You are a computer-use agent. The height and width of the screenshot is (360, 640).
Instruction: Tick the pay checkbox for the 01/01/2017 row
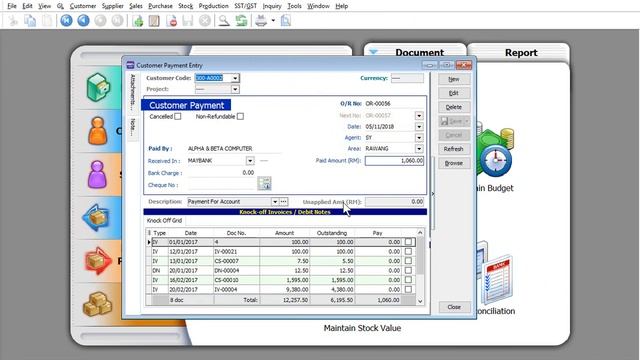408,242
